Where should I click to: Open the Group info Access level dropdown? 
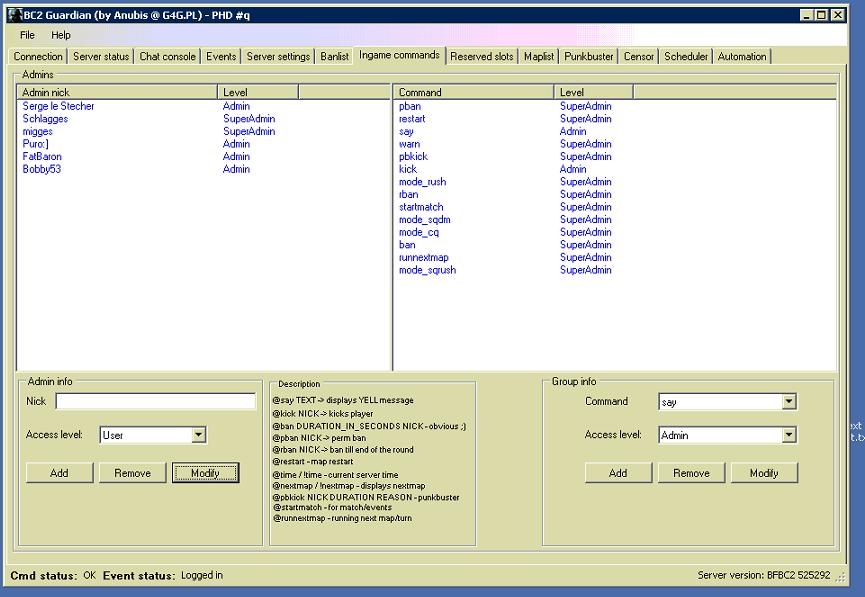click(789, 435)
